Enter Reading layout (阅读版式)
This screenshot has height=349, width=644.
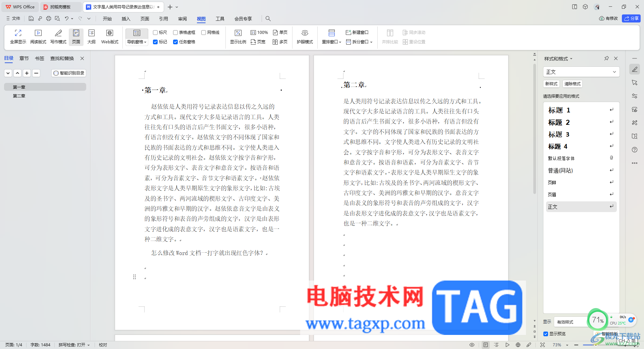(x=38, y=37)
